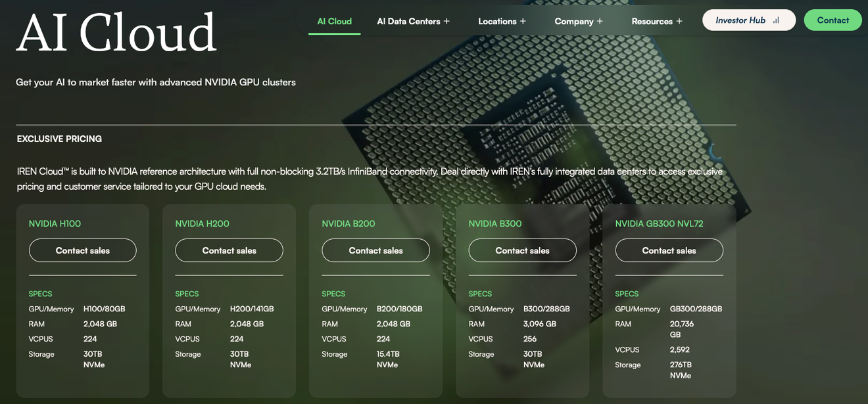
Task: Open the Investor Hub page
Action: 740,20
